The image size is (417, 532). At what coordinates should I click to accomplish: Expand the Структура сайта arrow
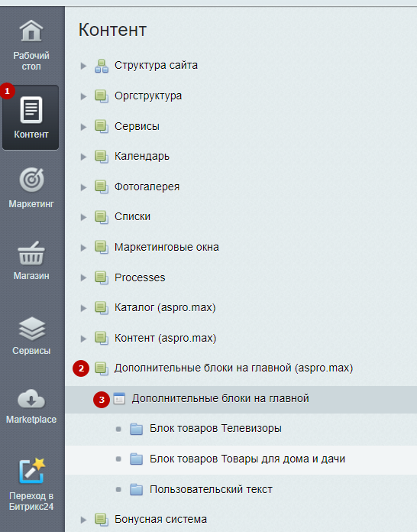pos(83,66)
